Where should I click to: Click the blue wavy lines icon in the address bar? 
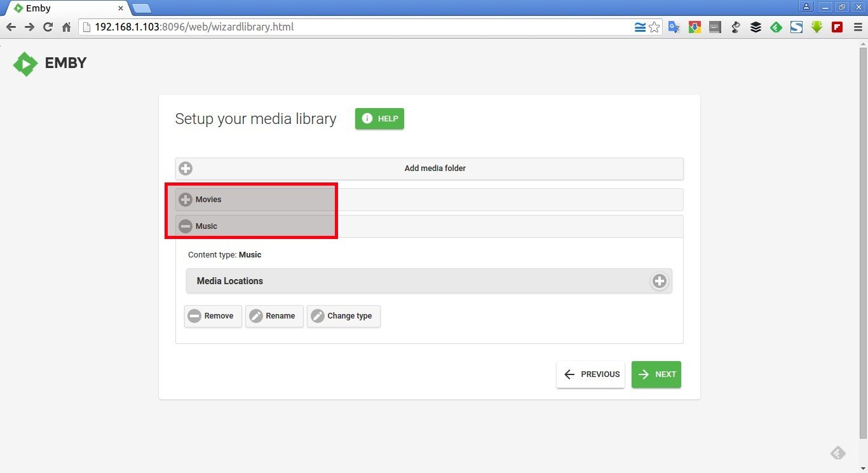pyautogui.click(x=640, y=27)
